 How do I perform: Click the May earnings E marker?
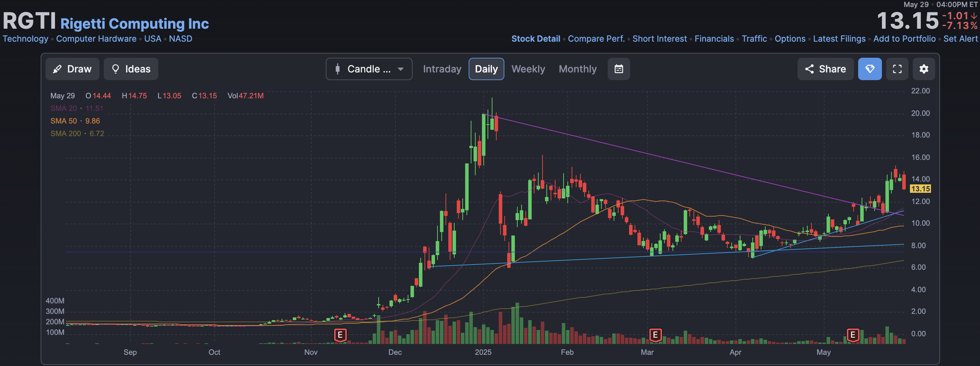pos(853,335)
